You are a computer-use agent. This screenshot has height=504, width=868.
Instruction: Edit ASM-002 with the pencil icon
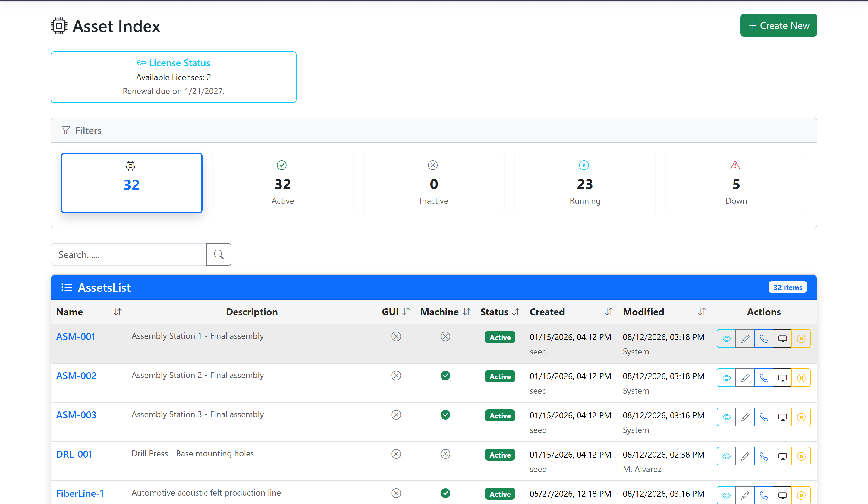click(x=745, y=378)
